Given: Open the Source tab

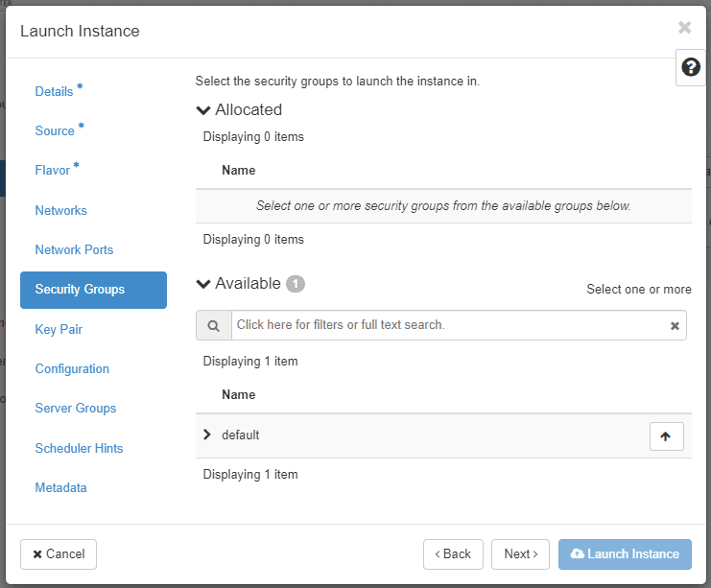Looking at the screenshot, I should (x=55, y=130).
